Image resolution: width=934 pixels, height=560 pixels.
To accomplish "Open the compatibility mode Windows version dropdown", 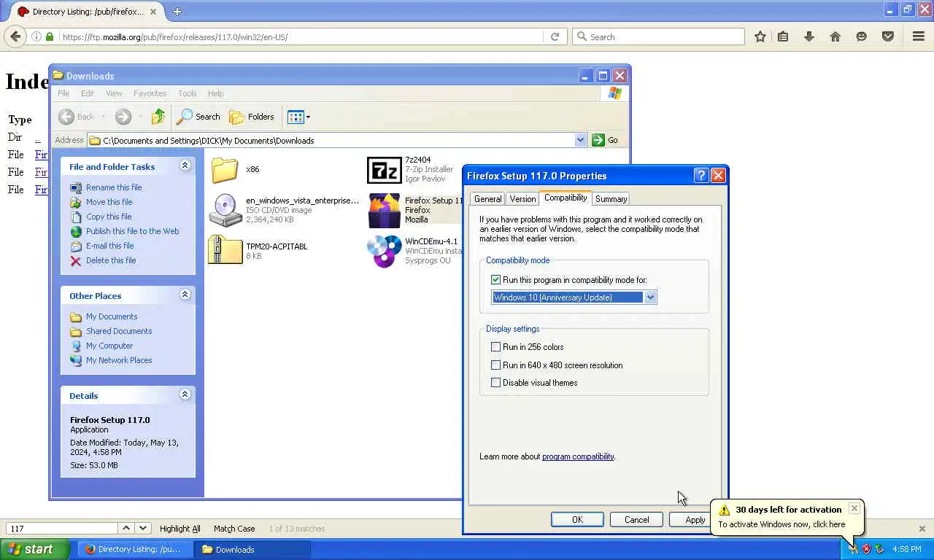I will click(x=650, y=297).
